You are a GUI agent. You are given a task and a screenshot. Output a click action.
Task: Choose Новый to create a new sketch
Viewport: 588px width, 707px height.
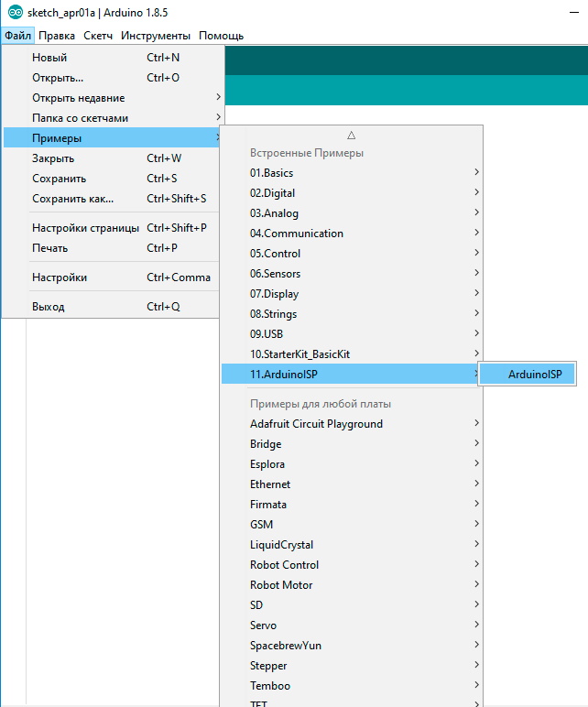pyautogui.click(x=49, y=58)
